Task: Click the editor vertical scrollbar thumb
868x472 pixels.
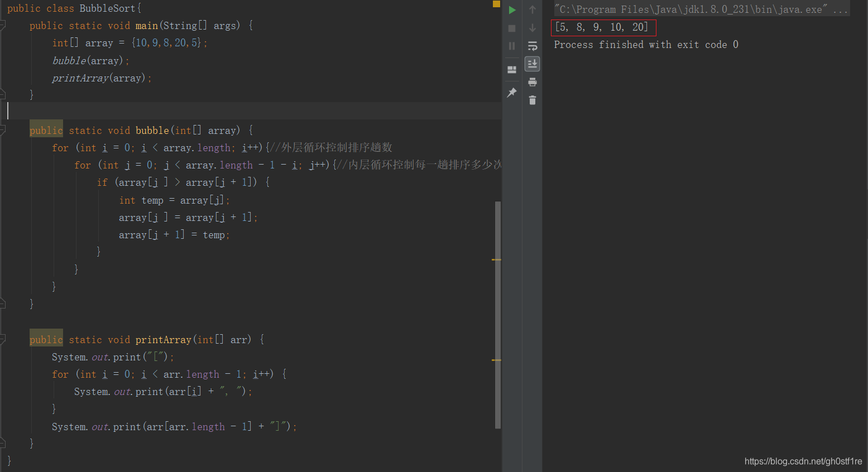Action: pos(497,315)
